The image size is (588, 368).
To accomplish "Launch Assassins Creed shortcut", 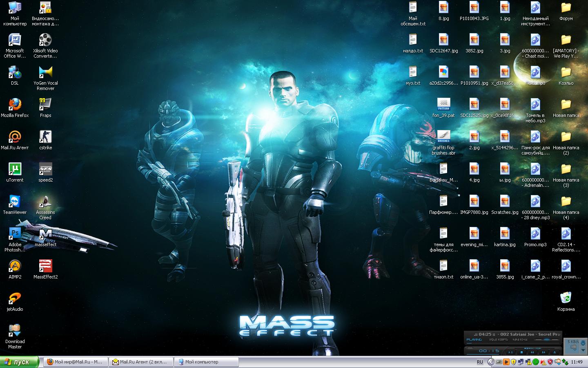I will pos(45,207).
